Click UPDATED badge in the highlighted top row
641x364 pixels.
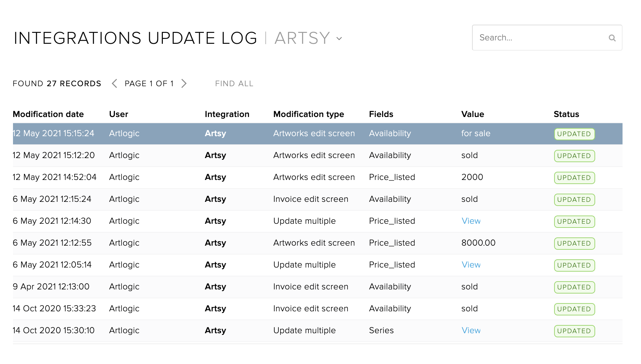click(574, 134)
